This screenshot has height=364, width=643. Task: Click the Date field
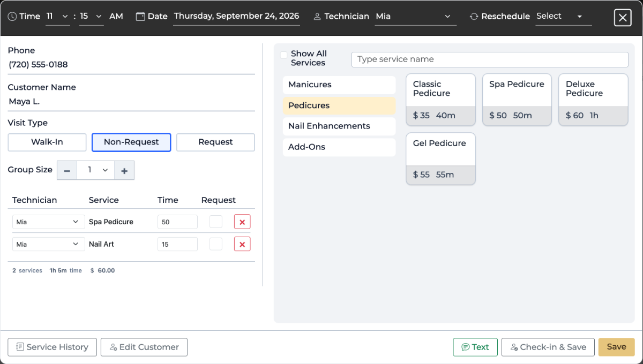[237, 17]
